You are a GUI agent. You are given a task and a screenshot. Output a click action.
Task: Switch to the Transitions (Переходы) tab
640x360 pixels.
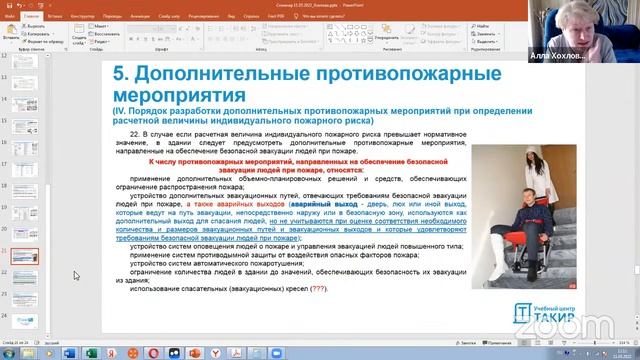pos(112,16)
